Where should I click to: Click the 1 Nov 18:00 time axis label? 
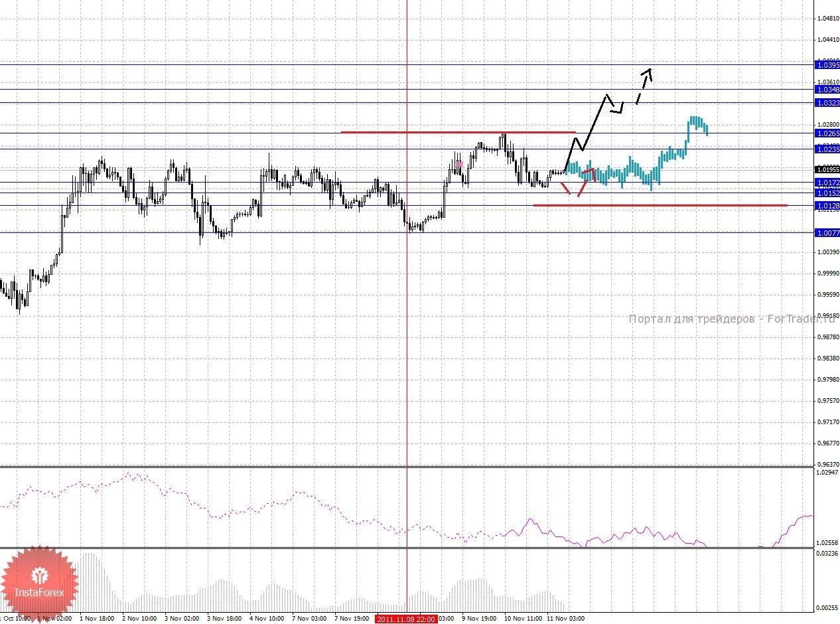97,619
